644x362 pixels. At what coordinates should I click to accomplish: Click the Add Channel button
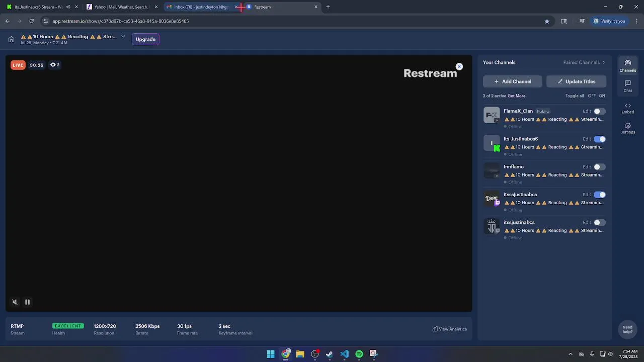coord(513,81)
